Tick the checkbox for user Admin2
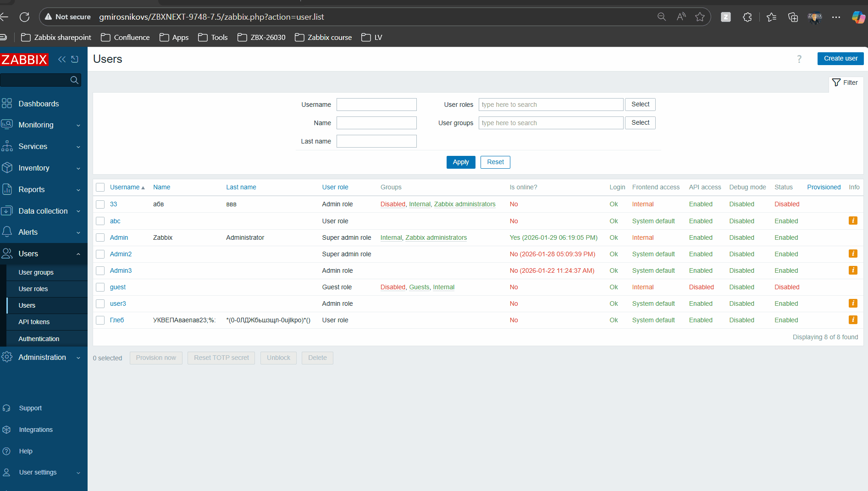 click(x=100, y=254)
